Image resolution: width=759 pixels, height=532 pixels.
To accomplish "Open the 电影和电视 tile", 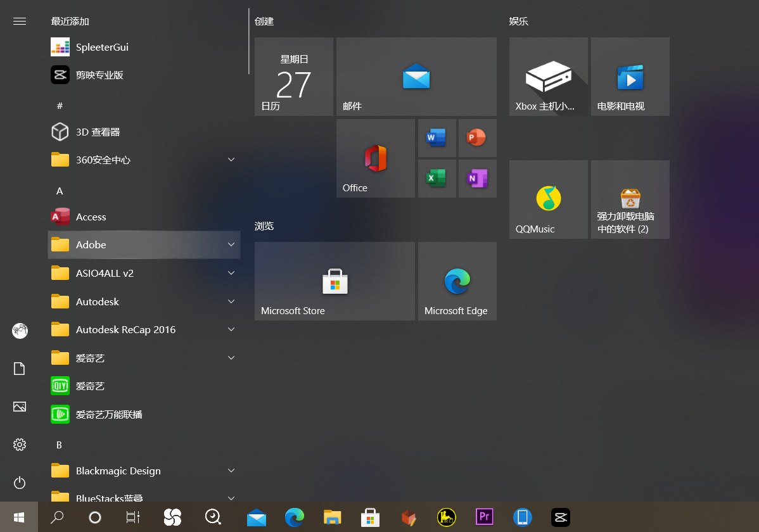I will click(x=630, y=77).
